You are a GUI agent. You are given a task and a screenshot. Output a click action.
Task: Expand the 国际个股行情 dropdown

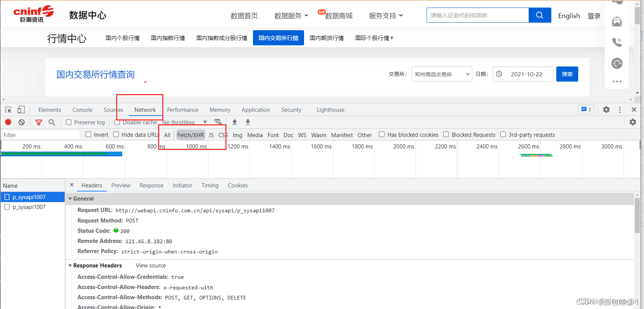coord(374,38)
